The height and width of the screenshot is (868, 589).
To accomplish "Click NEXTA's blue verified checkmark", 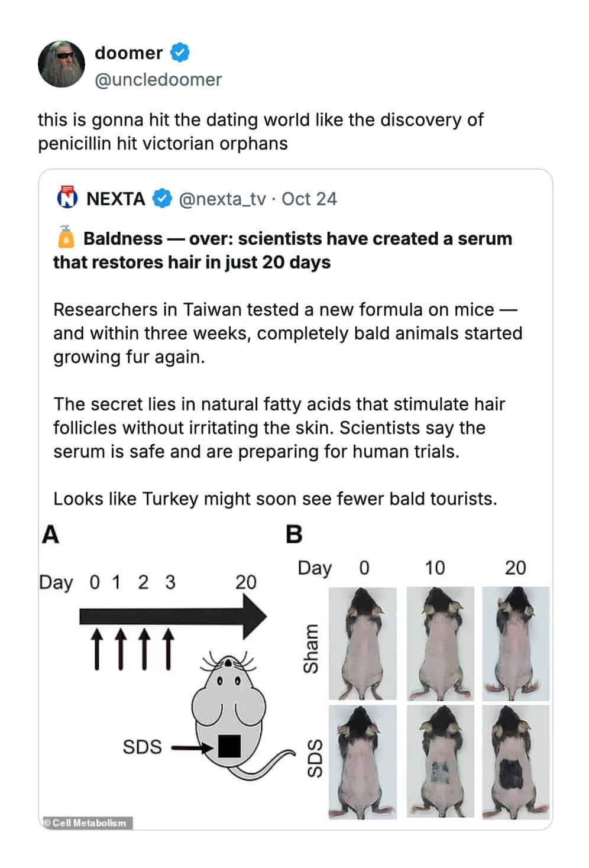I will pos(162,199).
